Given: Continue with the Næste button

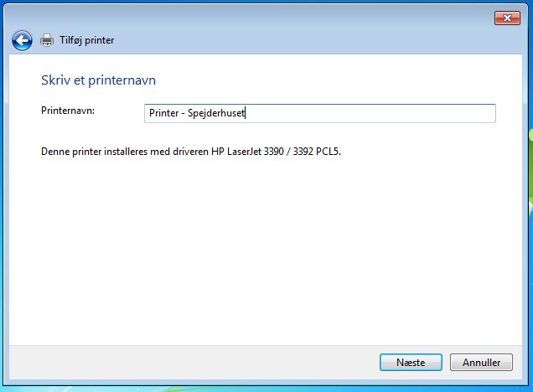Looking at the screenshot, I should (411, 362).
